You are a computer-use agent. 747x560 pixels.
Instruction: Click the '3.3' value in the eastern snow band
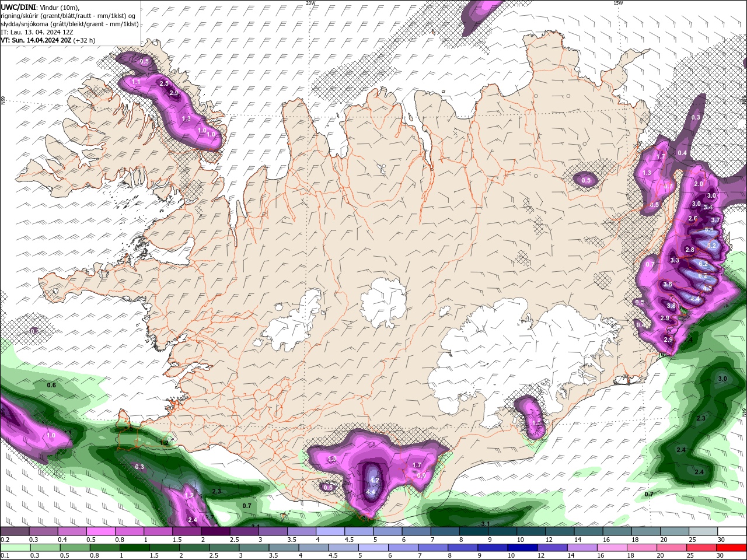click(x=675, y=260)
